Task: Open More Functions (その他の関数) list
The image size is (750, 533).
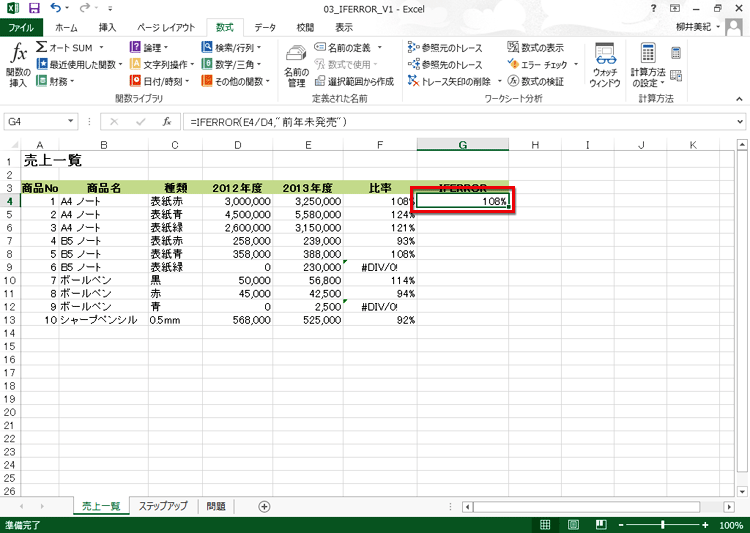Action: (x=235, y=81)
